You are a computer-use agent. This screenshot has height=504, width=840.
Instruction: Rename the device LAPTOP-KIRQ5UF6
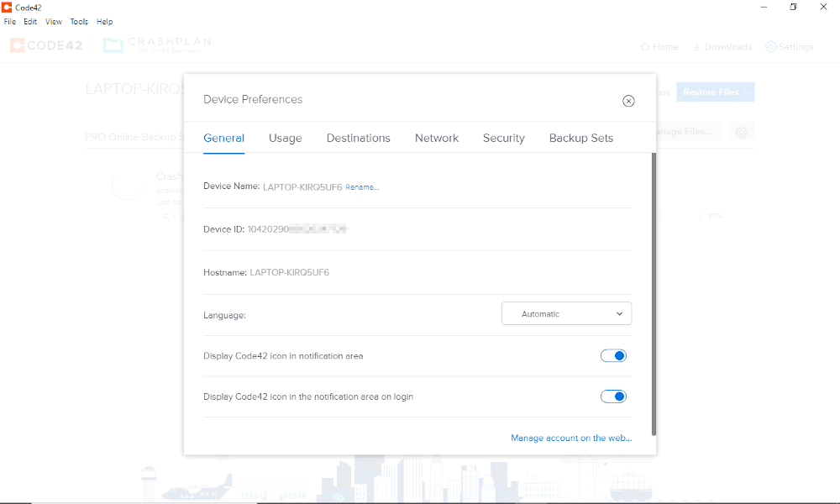click(362, 186)
